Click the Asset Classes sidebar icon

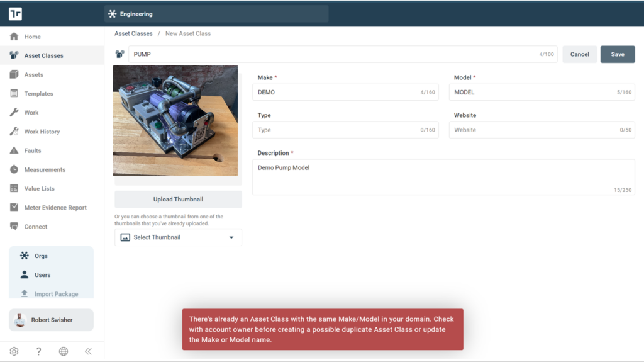(x=14, y=55)
